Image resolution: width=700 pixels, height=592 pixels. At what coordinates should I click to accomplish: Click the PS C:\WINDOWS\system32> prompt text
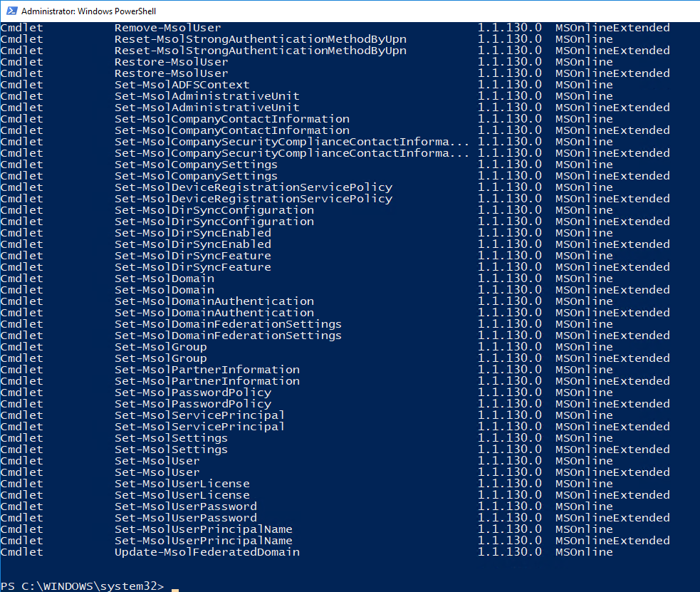pyautogui.click(x=82, y=586)
